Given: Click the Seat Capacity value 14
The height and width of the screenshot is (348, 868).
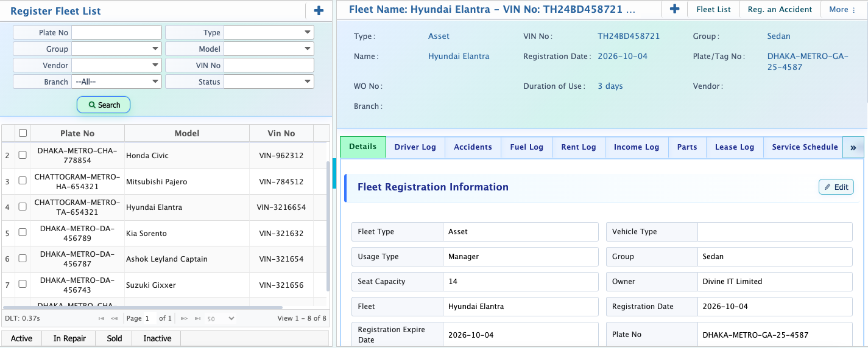Looking at the screenshot, I should point(521,282).
